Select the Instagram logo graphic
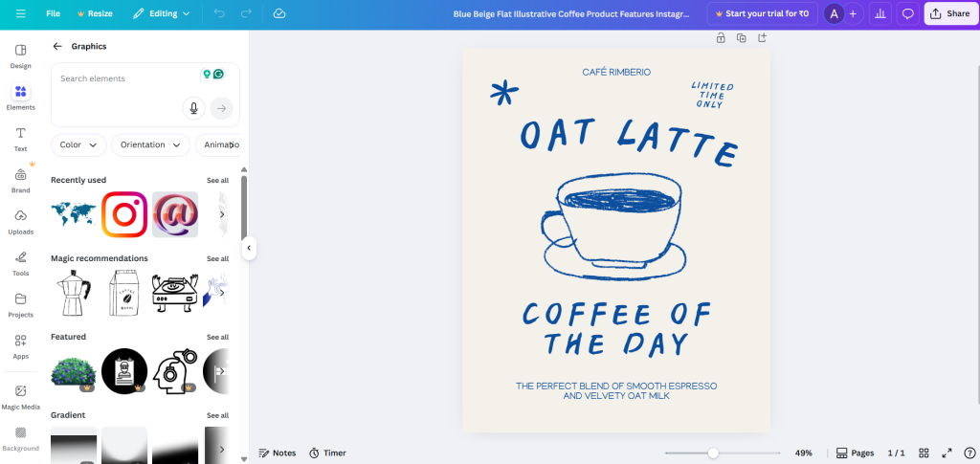Viewport: 980px width, 464px height. tap(124, 215)
